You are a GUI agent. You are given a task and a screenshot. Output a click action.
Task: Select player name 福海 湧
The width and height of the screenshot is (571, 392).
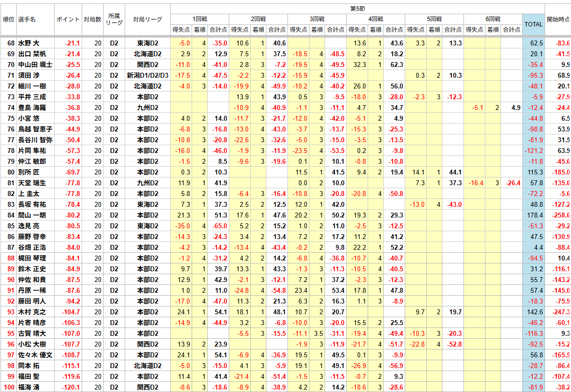29,387
